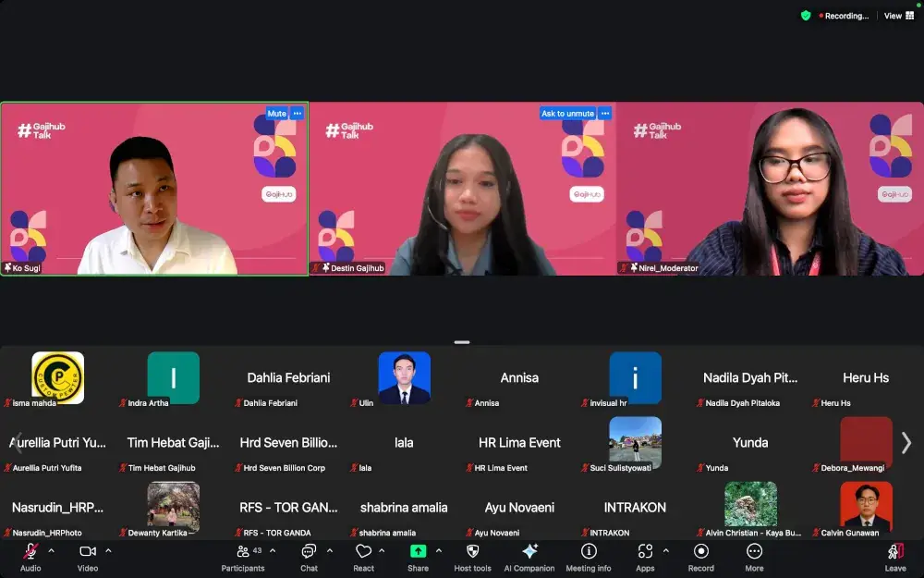Image resolution: width=924 pixels, height=578 pixels.
Task: Expand the arrow next to Participants
Action: pos(273,551)
